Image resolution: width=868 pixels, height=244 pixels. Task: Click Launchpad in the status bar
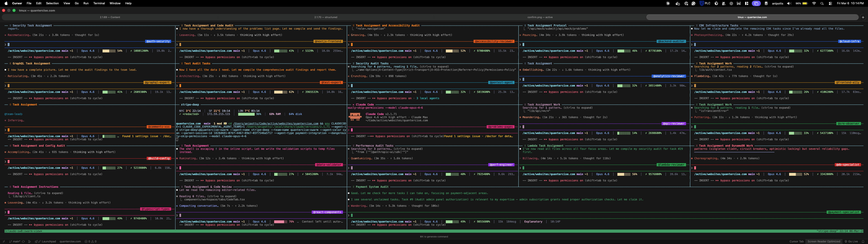45,241
